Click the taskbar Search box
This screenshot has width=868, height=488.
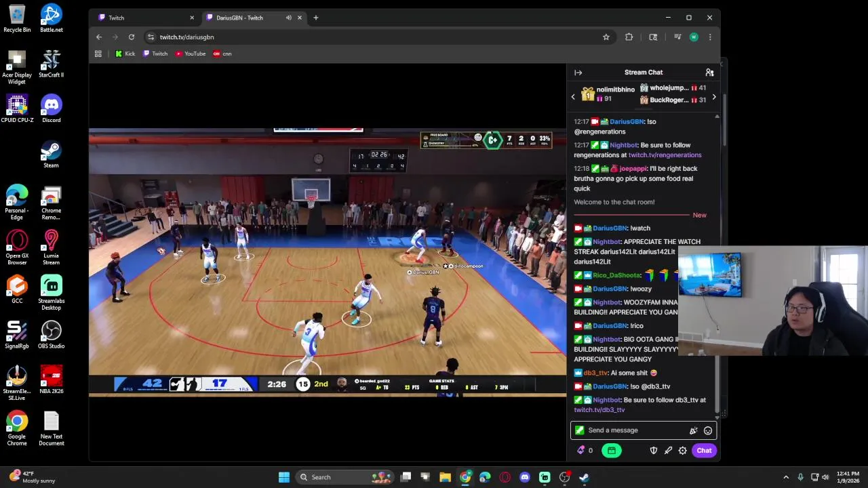click(344, 477)
